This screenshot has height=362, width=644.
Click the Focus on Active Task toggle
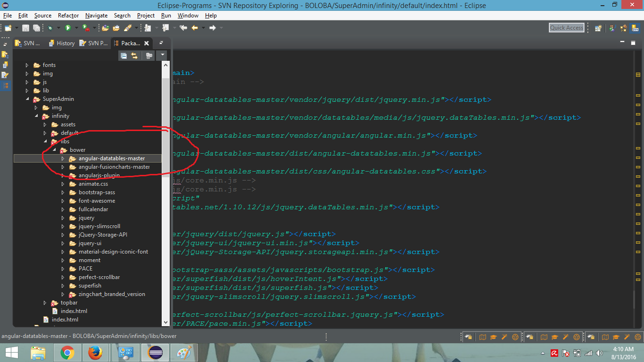click(149, 55)
